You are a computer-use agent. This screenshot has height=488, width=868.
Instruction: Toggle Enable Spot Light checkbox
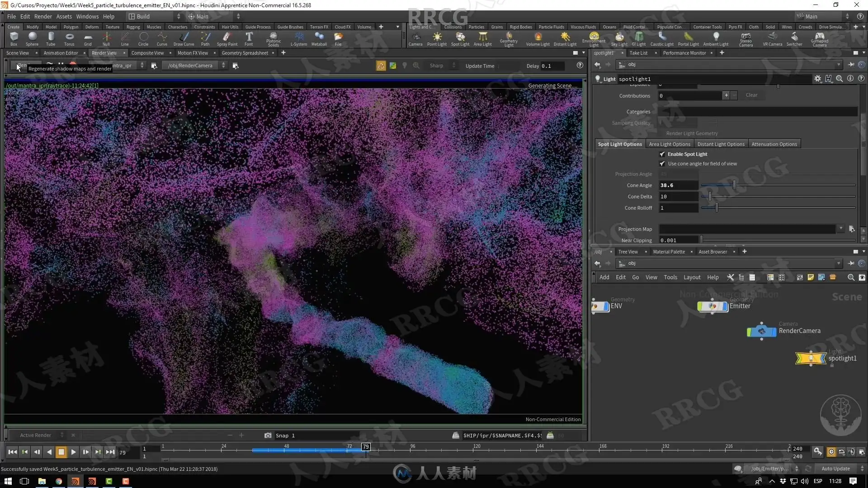click(662, 154)
